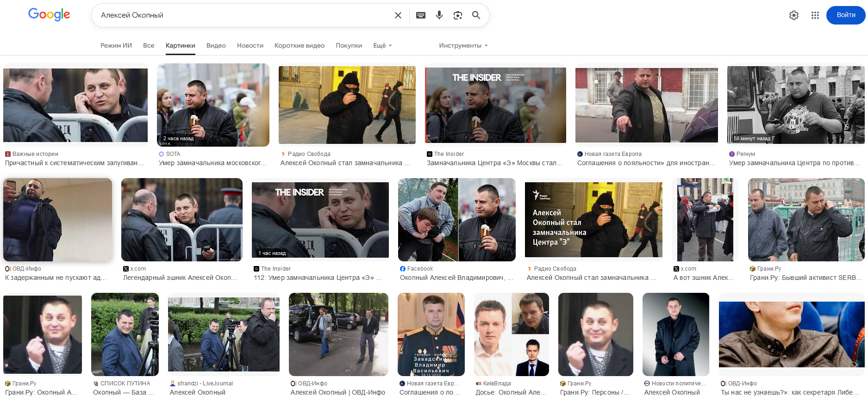
Task: Expand the Инструменты dropdown
Action: coord(463,45)
